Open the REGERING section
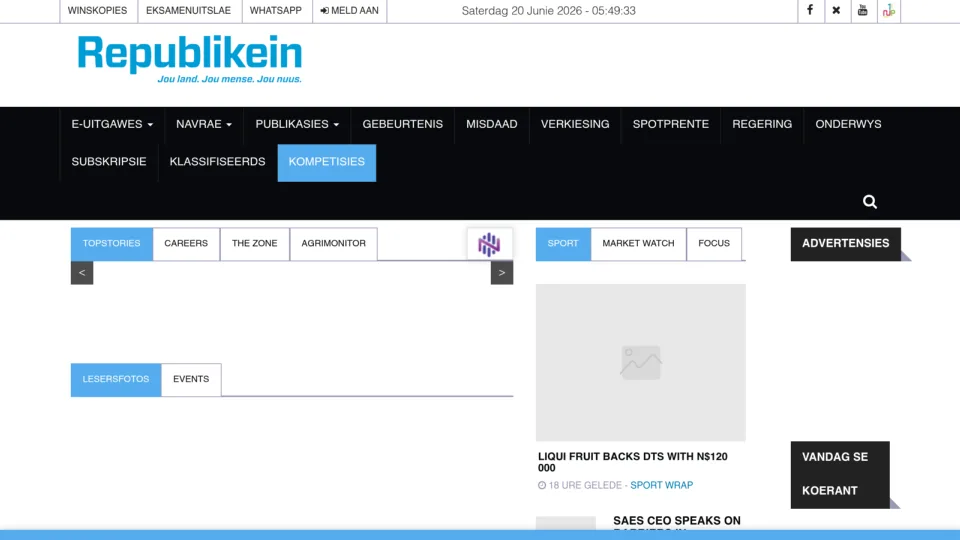 762,124
